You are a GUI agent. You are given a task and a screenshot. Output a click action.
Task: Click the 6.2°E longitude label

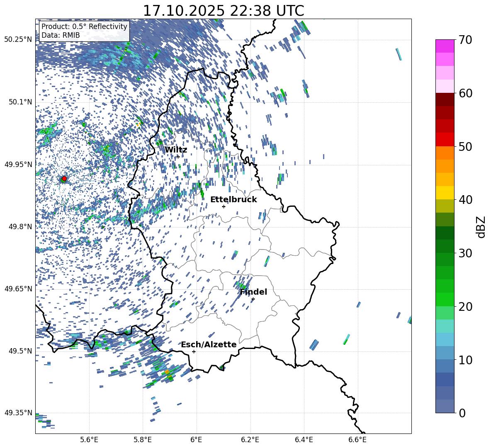coord(250,440)
